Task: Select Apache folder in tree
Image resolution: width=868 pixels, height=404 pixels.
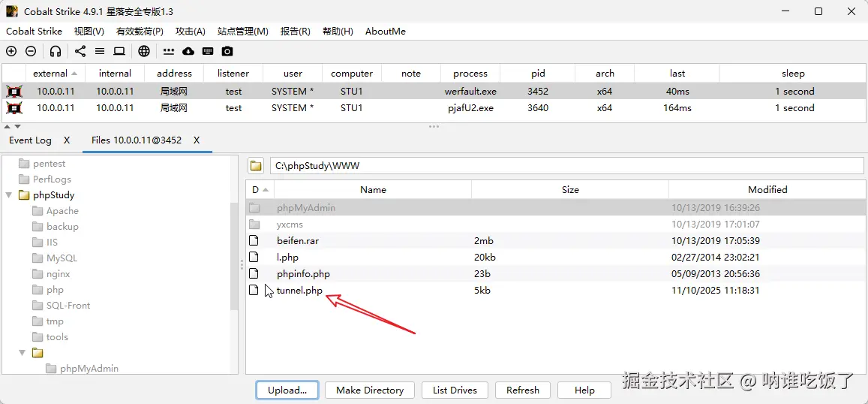Action: [x=62, y=210]
